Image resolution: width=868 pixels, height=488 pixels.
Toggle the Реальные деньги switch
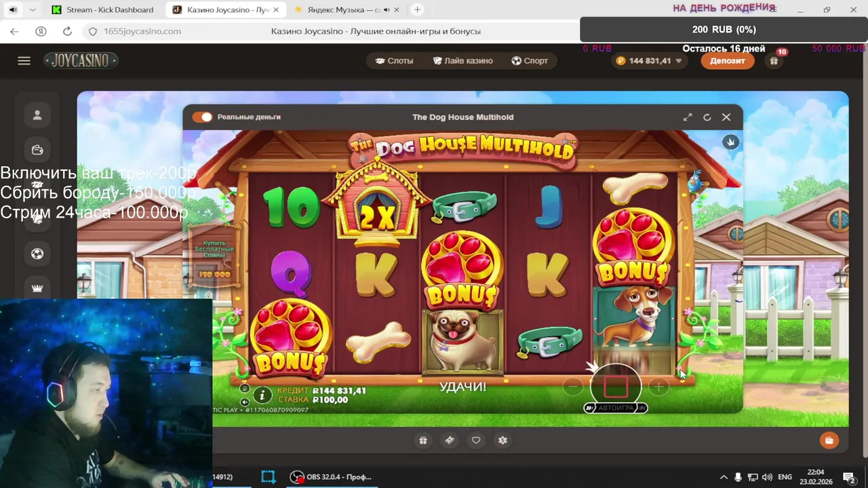(202, 117)
